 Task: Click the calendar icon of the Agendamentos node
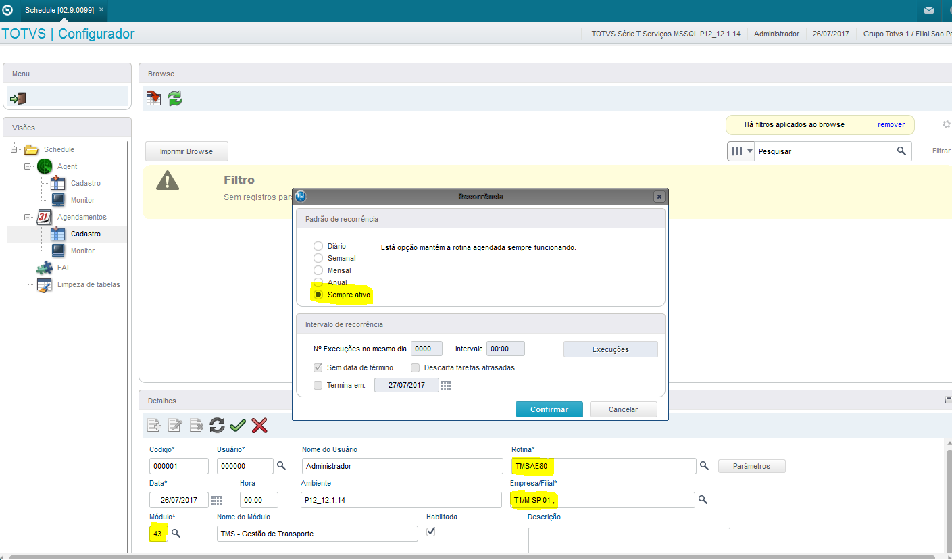45,217
